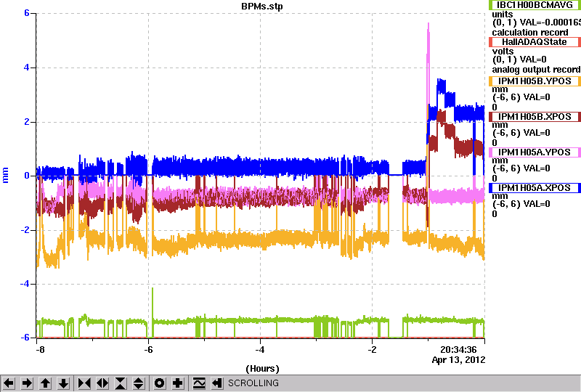Pan the plot right with the right arrow
Screen dimensions: 581x392
(x=27, y=383)
